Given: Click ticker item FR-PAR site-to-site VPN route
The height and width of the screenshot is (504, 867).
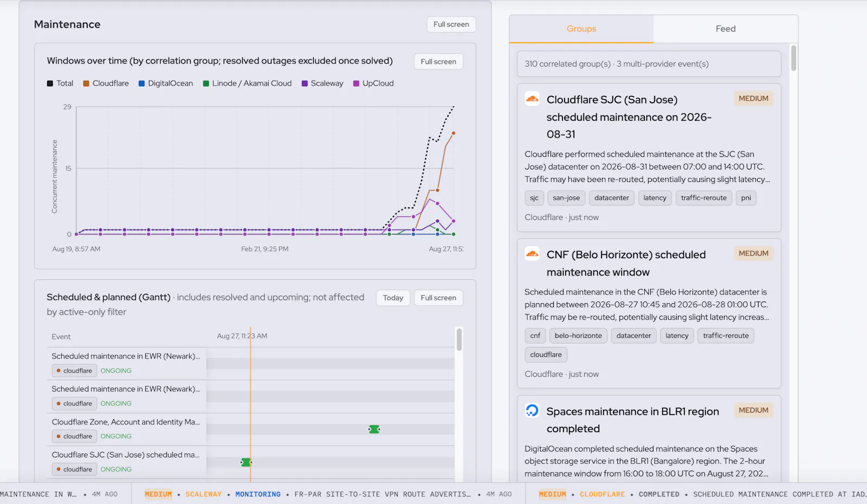Looking at the screenshot, I should (383, 494).
